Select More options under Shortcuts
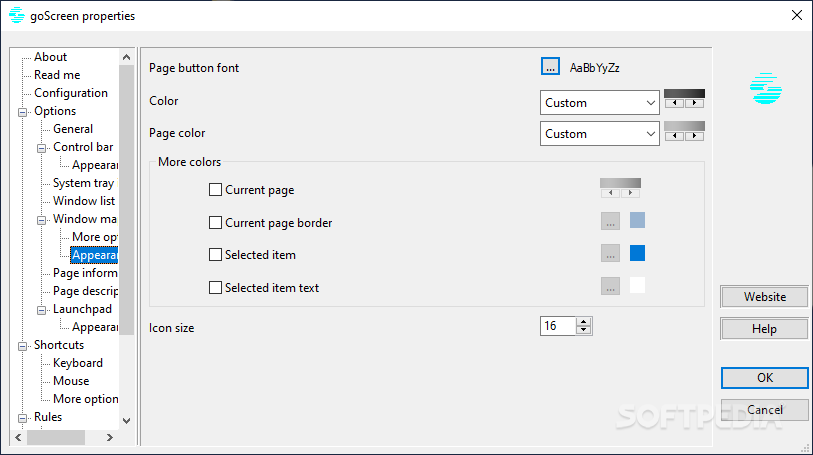Image resolution: width=813 pixels, height=455 pixels. click(86, 399)
